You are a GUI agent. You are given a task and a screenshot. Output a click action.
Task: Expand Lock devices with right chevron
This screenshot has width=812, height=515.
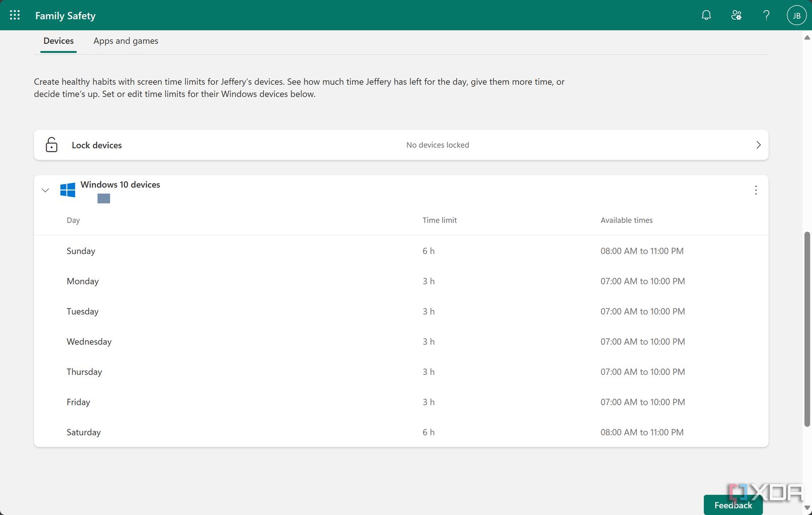[x=758, y=145]
